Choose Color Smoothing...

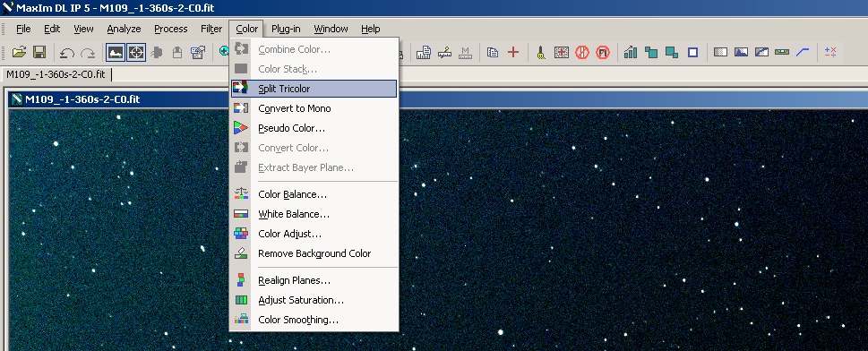pyautogui.click(x=314, y=320)
